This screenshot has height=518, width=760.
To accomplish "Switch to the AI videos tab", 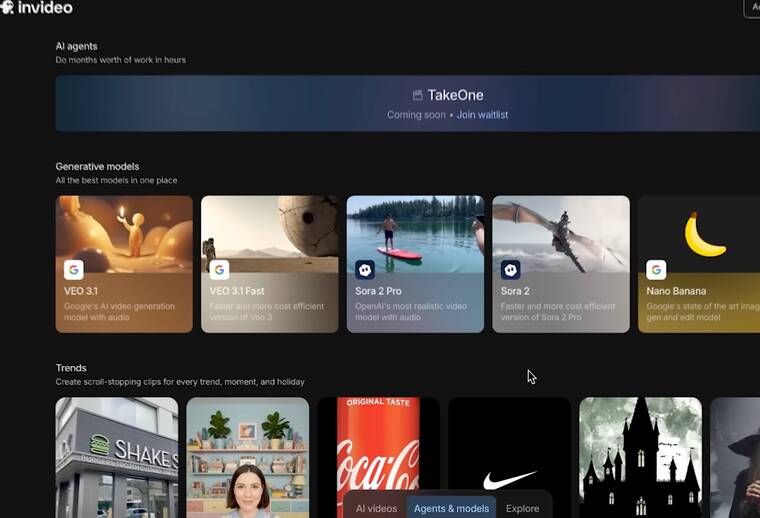I will click(x=376, y=508).
